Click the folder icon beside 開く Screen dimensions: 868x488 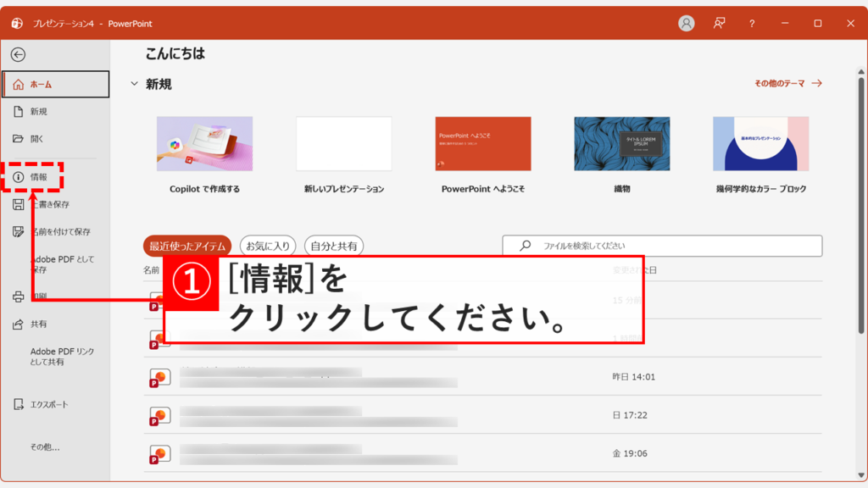click(19, 138)
